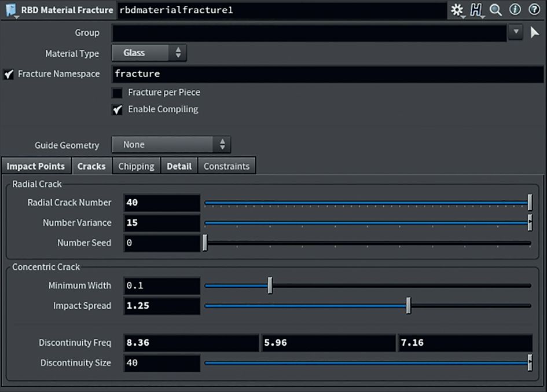The image size is (547, 392).
Task: Open the Impact Points tab
Action: pyautogui.click(x=36, y=166)
